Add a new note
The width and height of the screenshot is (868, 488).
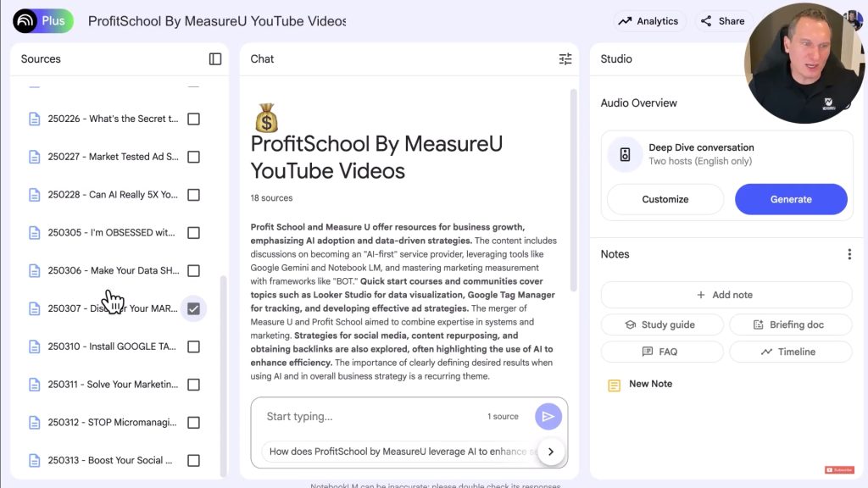(x=726, y=295)
